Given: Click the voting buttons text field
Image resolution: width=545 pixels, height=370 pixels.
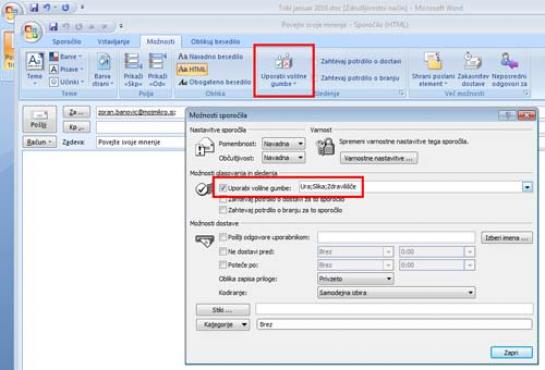Looking at the screenshot, I should [410, 187].
